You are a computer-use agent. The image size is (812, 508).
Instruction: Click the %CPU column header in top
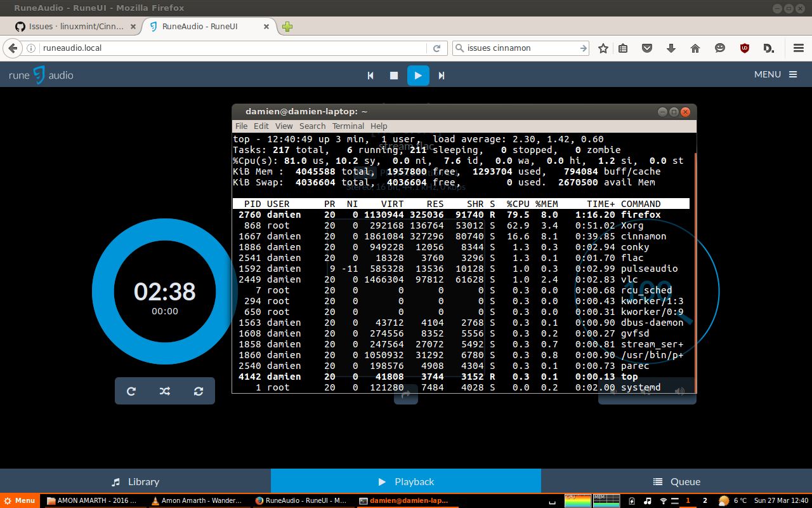(x=518, y=204)
